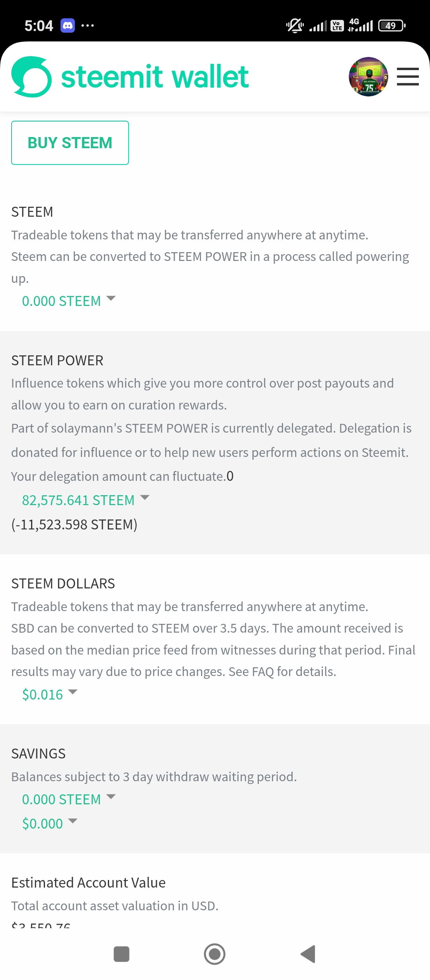The height and width of the screenshot is (980, 430).
Task: Tap the Android recent apps square
Action: click(121, 954)
